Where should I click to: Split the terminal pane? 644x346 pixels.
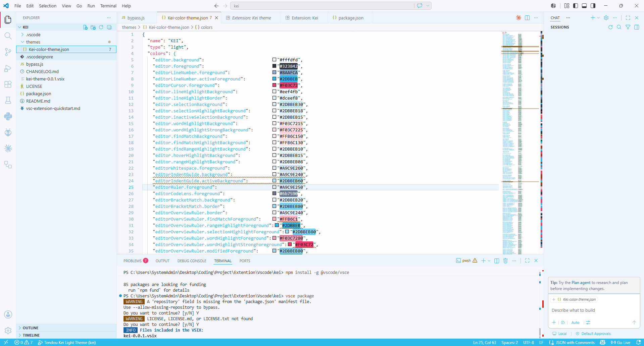coord(497,261)
